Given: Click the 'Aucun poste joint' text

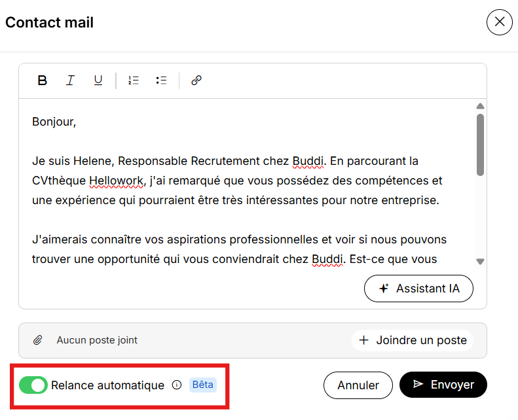Looking at the screenshot, I should pos(97,340).
